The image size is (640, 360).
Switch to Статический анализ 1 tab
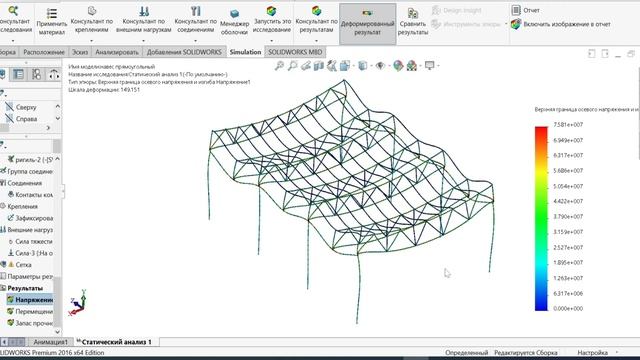[116, 342]
